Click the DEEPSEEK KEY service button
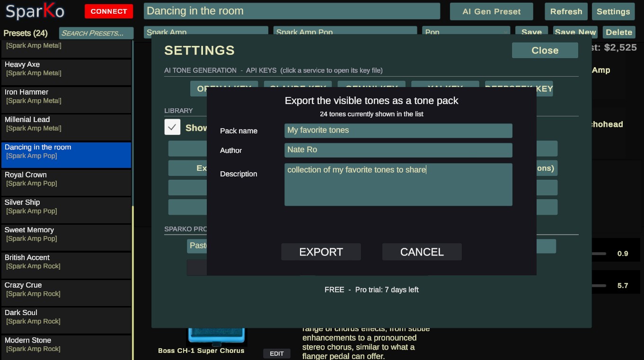 tap(519, 88)
